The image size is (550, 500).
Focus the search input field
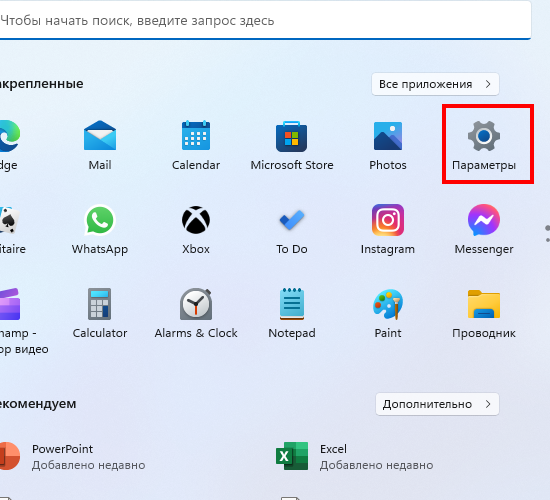(265, 20)
